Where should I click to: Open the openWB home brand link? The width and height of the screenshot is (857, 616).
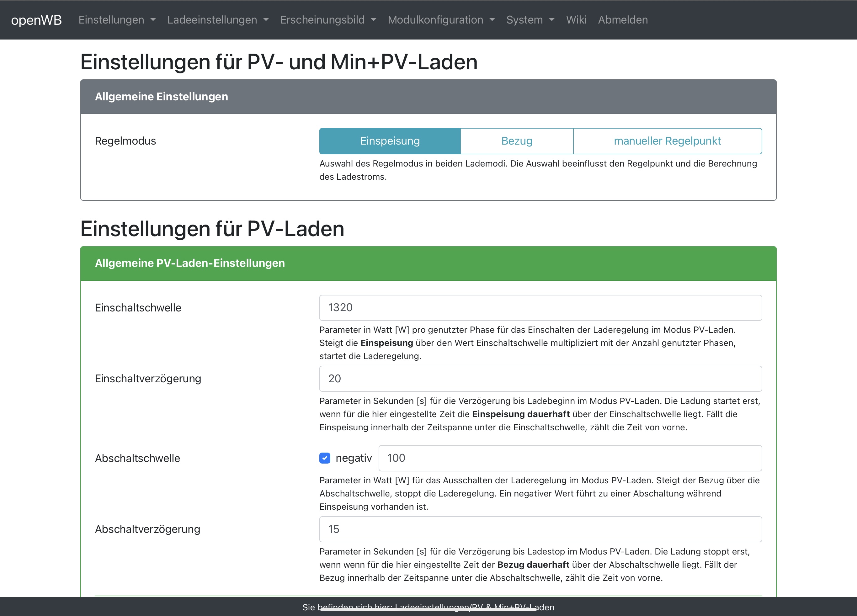point(36,20)
